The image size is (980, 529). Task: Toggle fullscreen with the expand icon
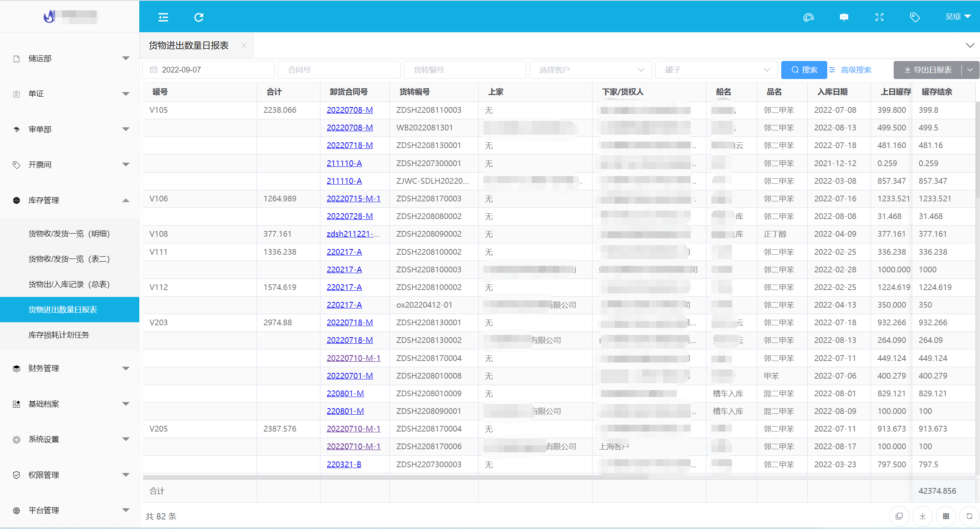(x=879, y=17)
